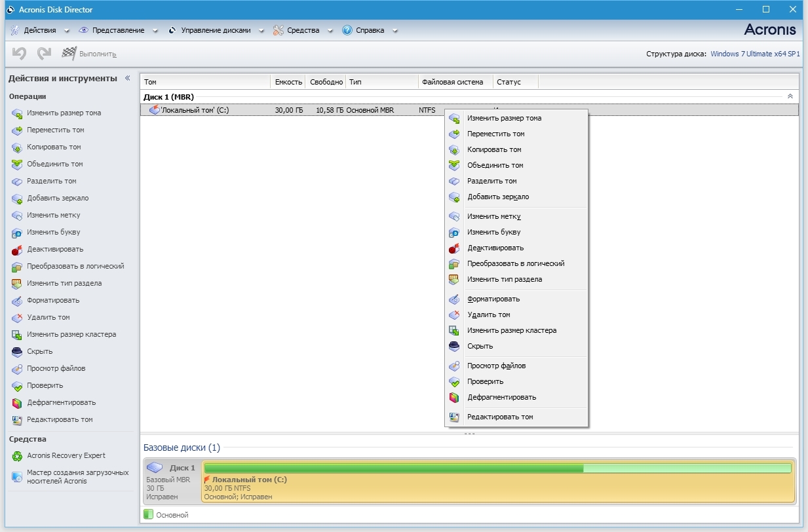Select Форматировать in the context menu
This screenshot has height=532, width=808.
493,299
